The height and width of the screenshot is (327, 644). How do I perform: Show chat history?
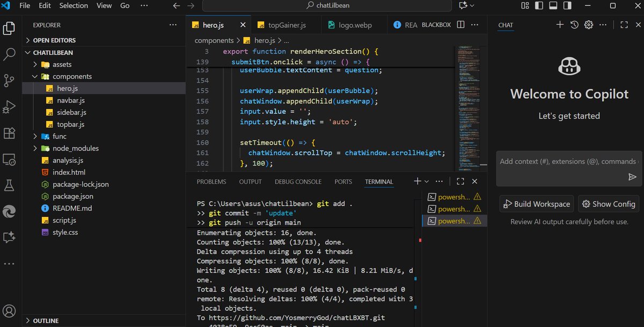[574, 25]
